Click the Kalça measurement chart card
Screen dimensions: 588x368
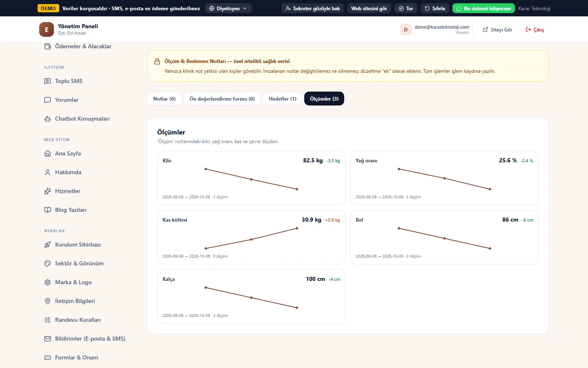coord(251,296)
